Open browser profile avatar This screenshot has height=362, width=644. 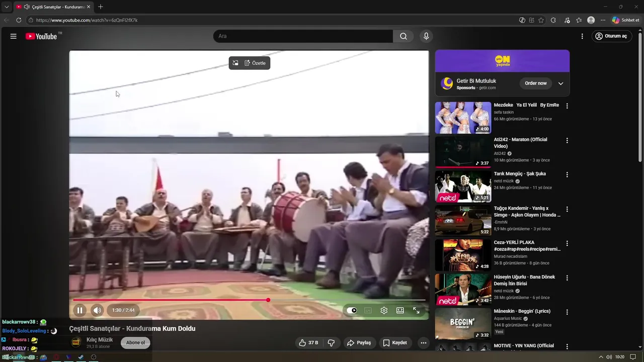[x=591, y=20]
